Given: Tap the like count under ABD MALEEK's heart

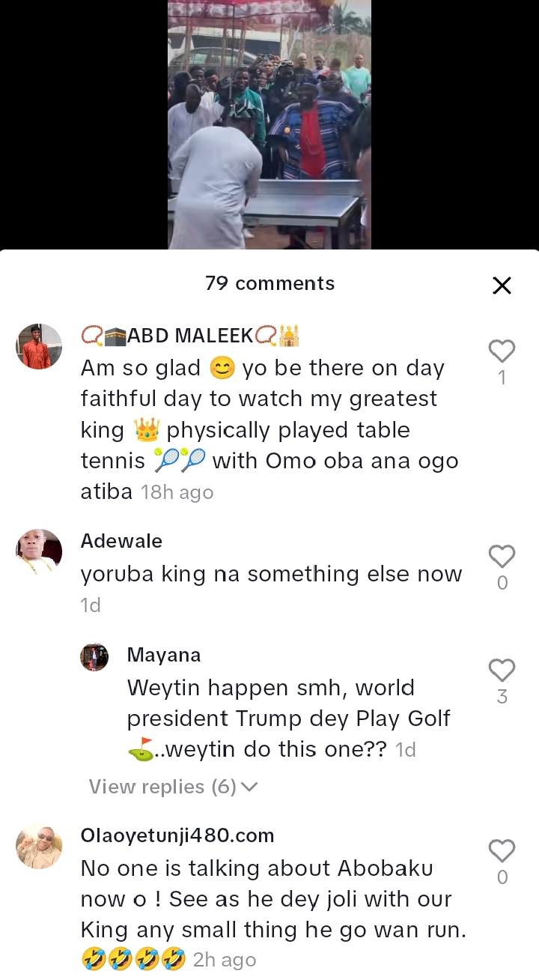Looking at the screenshot, I should click(x=502, y=378).
